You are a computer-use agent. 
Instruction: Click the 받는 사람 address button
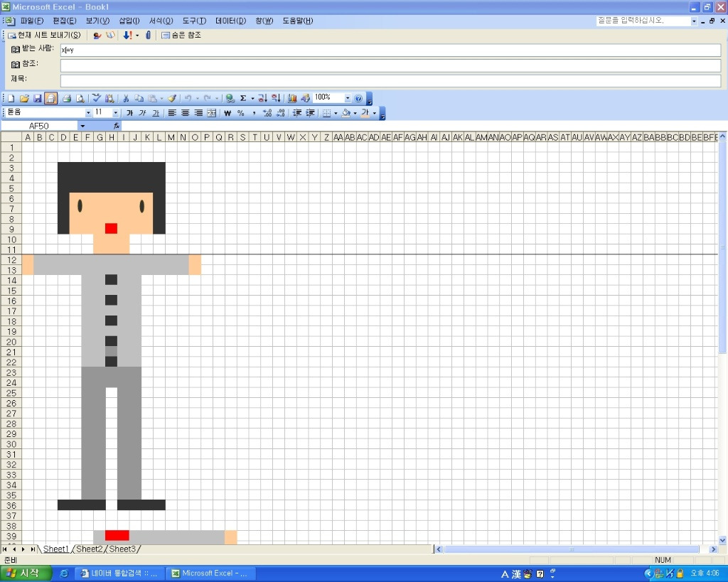pyautogui.click(x=33, y=49)
